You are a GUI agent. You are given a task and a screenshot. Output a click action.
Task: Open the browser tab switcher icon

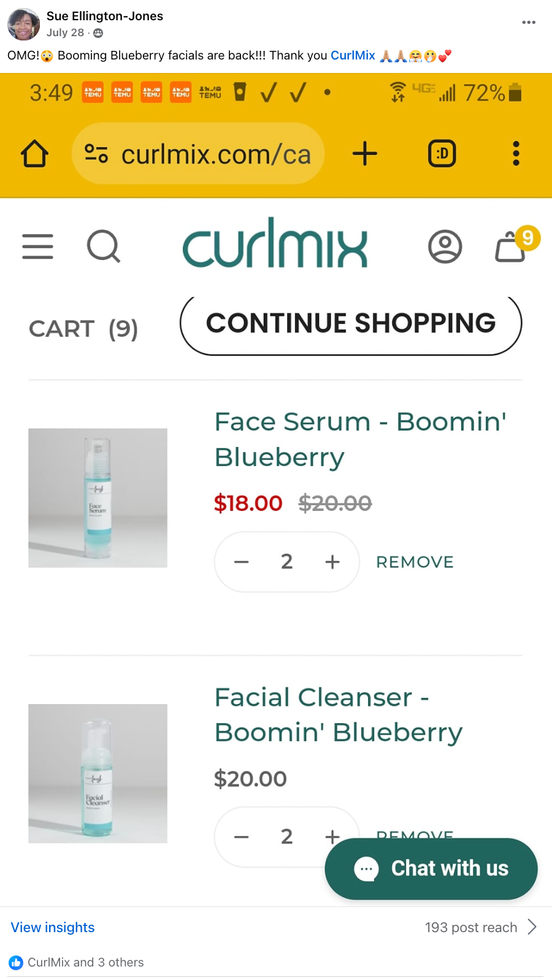[x=442, y=154]
